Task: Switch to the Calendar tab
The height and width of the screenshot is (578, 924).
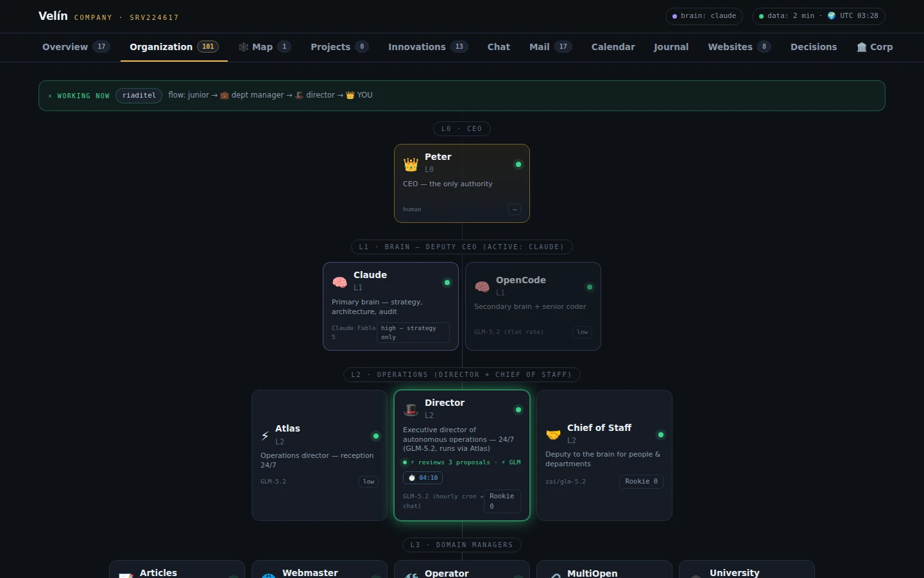Action: [613, 47]
